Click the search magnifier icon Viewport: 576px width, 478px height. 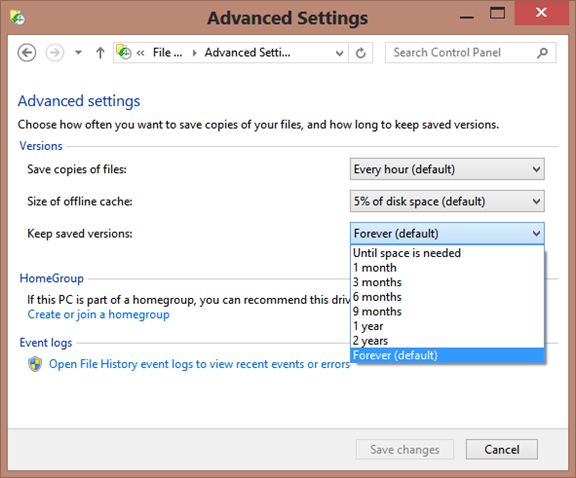click(542, 53)
